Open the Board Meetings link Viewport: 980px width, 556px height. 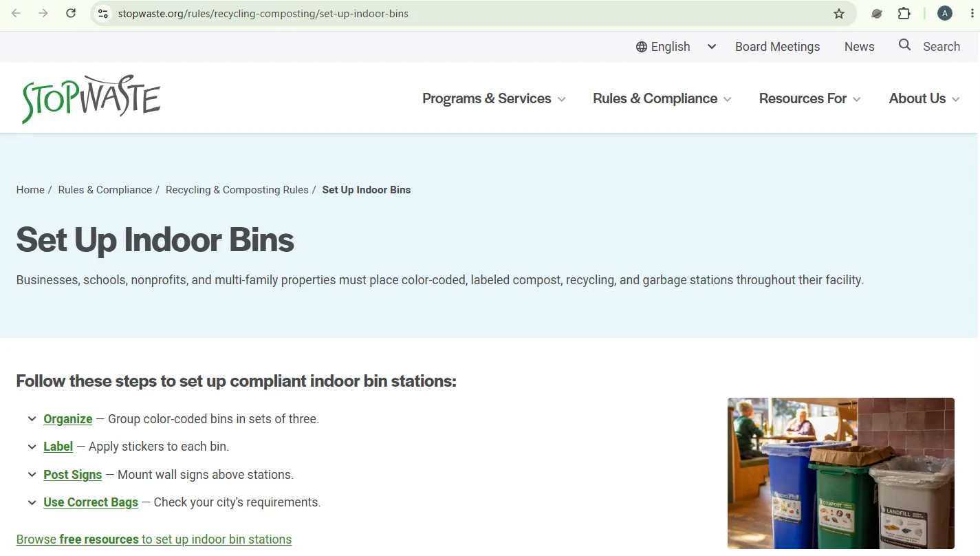[x=777, y=46]
